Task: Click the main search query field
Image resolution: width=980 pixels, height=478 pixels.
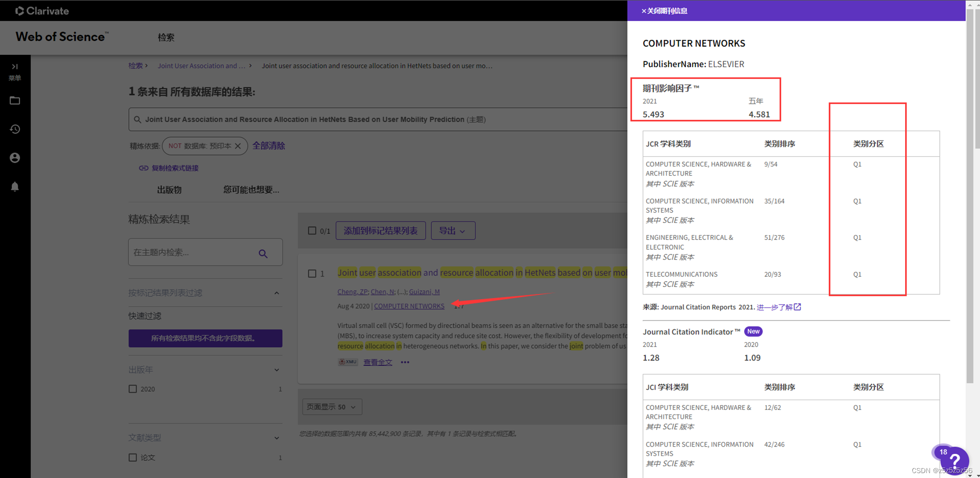Action: 377,119
